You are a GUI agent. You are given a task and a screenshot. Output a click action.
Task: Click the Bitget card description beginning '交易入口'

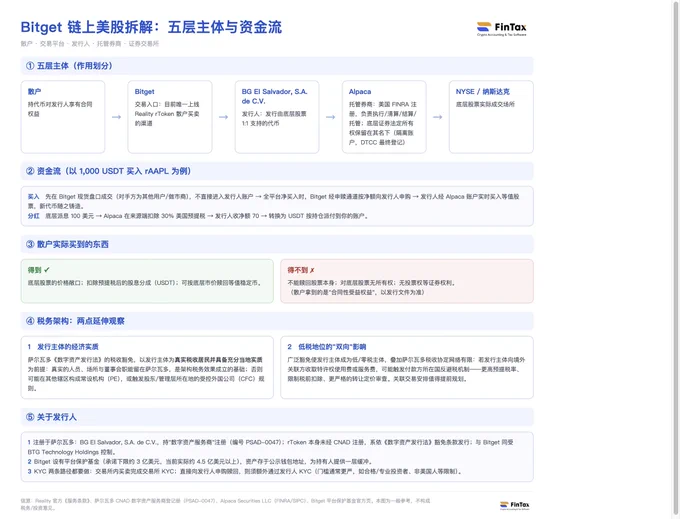click(x=167, y=114)
